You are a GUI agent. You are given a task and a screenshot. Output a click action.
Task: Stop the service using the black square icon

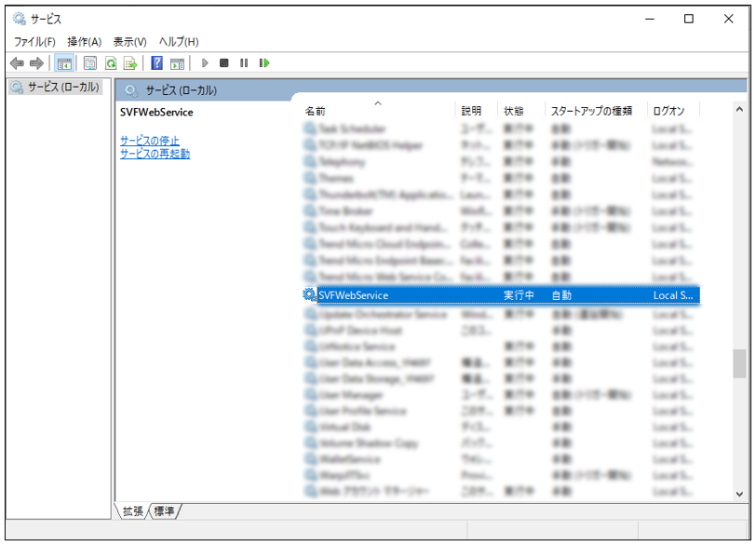[x=223, y=63]
